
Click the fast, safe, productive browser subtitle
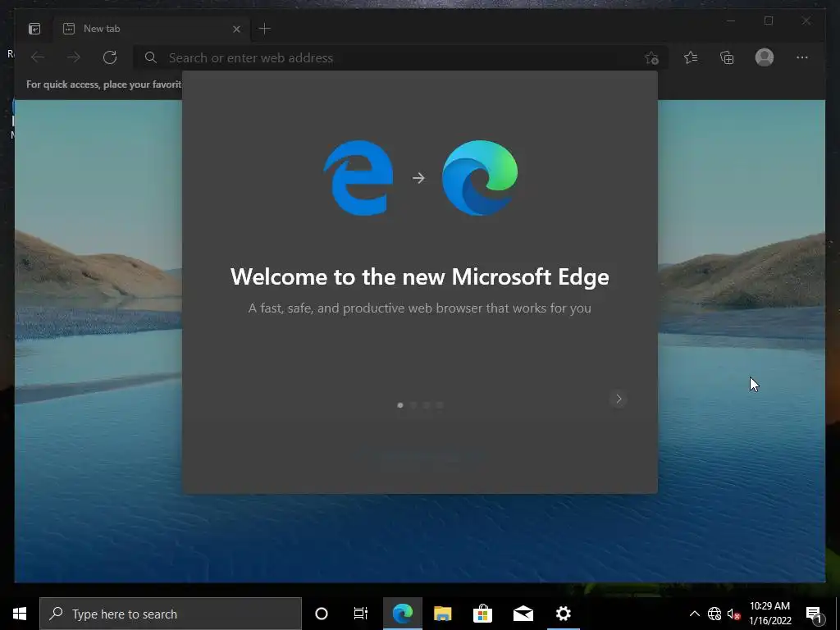pos(420,308)
